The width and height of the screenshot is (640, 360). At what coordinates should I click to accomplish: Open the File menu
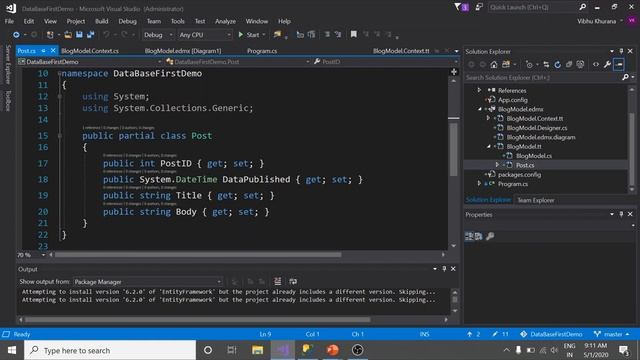(9, 21)
